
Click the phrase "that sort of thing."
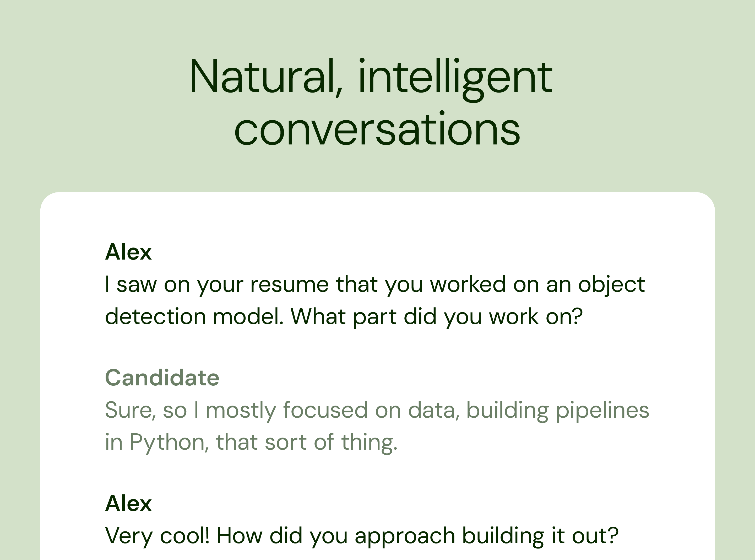(307, 442)
